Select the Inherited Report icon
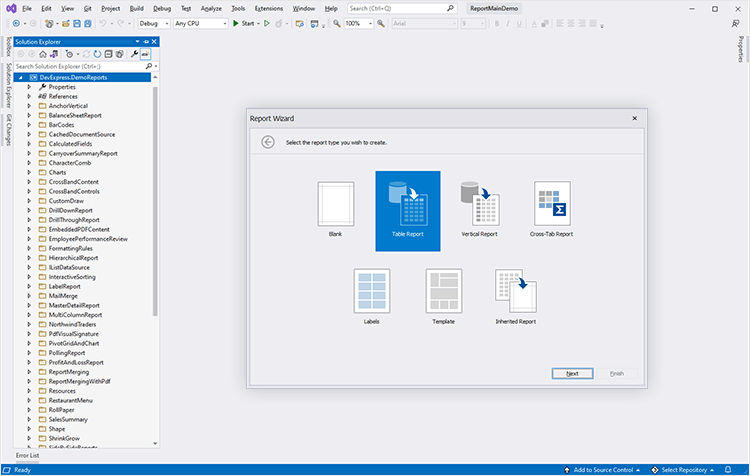The height and width of the screenshot is (476, 750). 515,291
